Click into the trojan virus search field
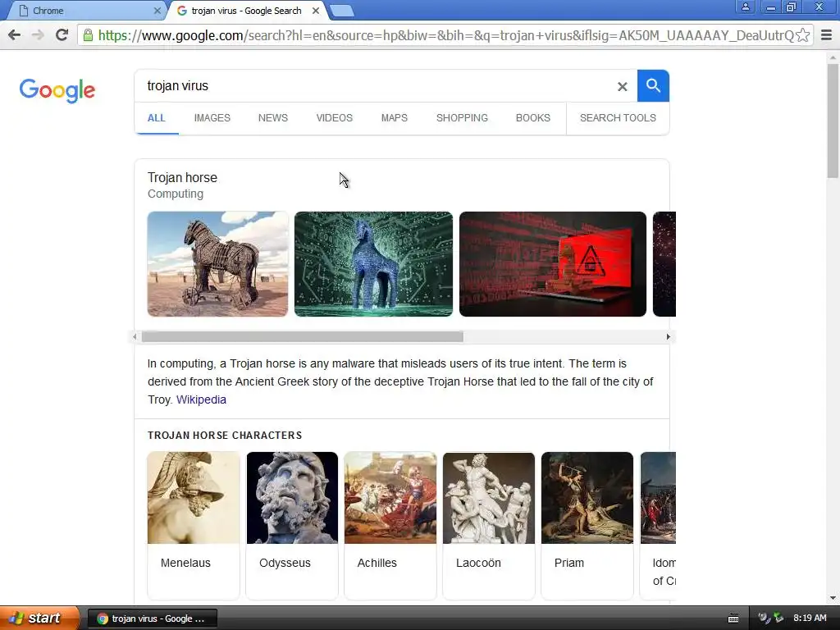The image size is (840, 630). [375, 85]
